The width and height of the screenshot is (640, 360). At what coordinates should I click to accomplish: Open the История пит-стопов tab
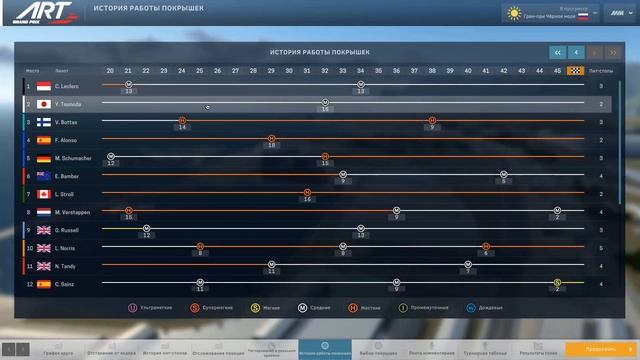[x=165, y=349]
